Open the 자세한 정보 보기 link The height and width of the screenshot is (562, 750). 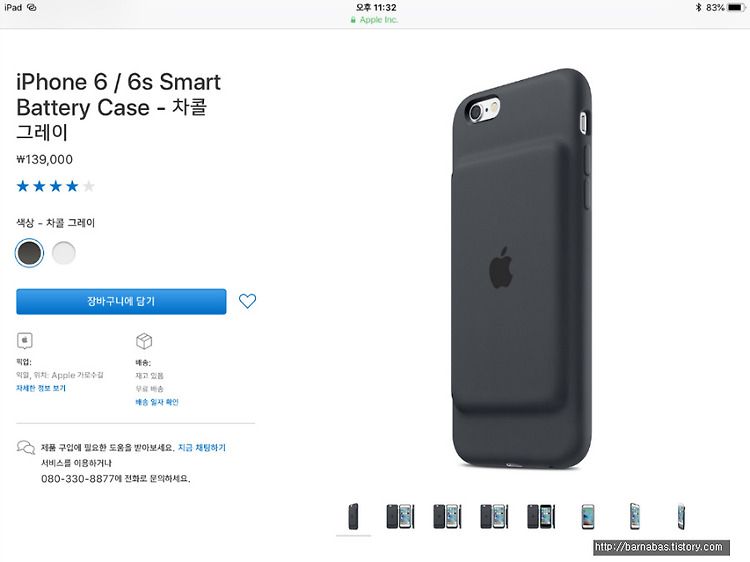pyautogui.click(x=41, y=388)
